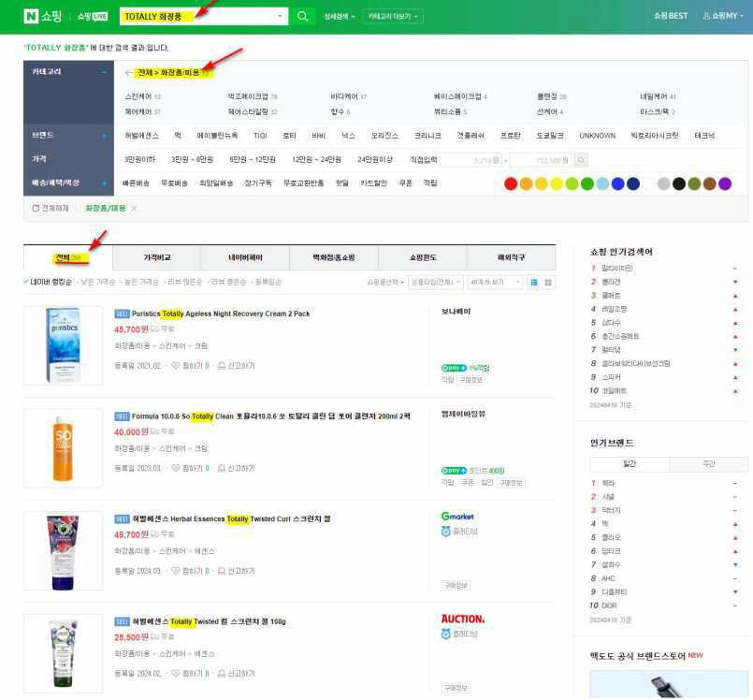Open the 스킨케어 category link
The height and width of the screenshot is (700, 753).
pos(138,96)
